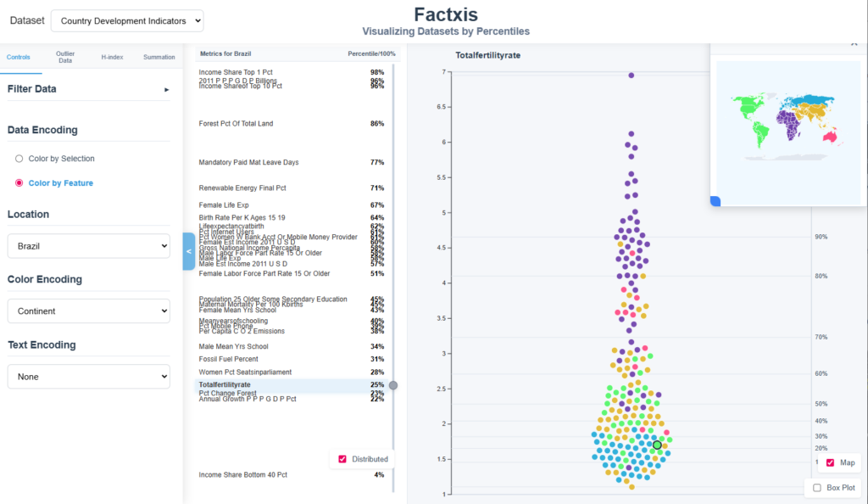The width and height of the screenshot is (868, 504).
Task: Select the Forest Pct Of Total Land metric
Action: coord(236,124)
